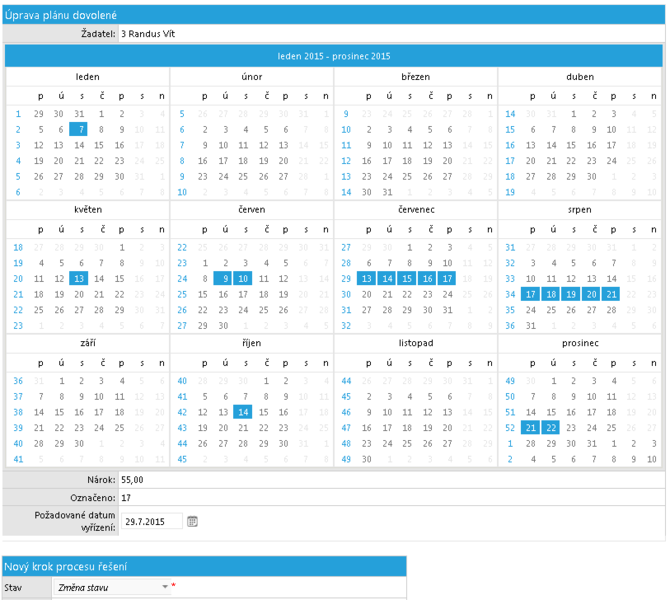
Task: Pick day 16 in září
Action: 79,412
